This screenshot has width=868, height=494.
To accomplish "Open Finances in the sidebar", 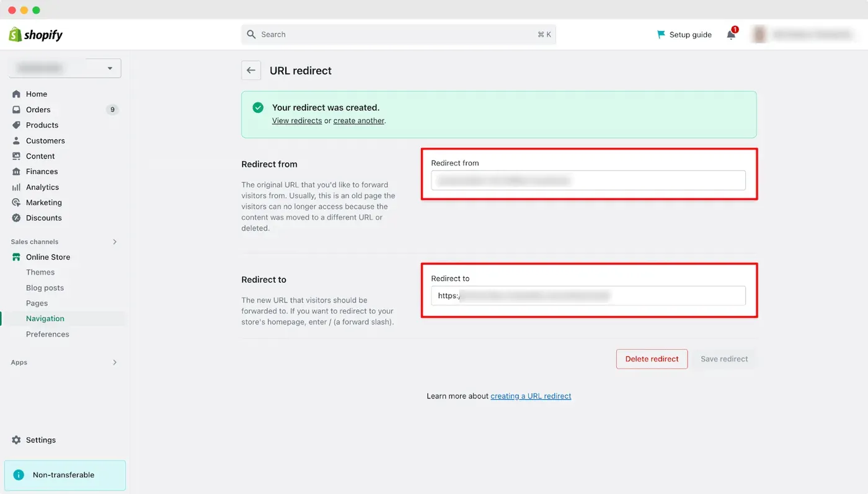I will coord(42,172).
